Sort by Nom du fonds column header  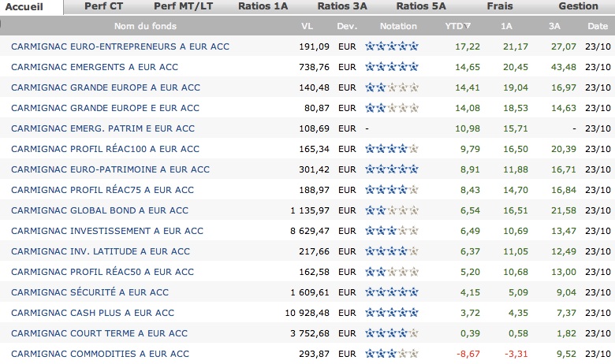[x=145, y=26]
